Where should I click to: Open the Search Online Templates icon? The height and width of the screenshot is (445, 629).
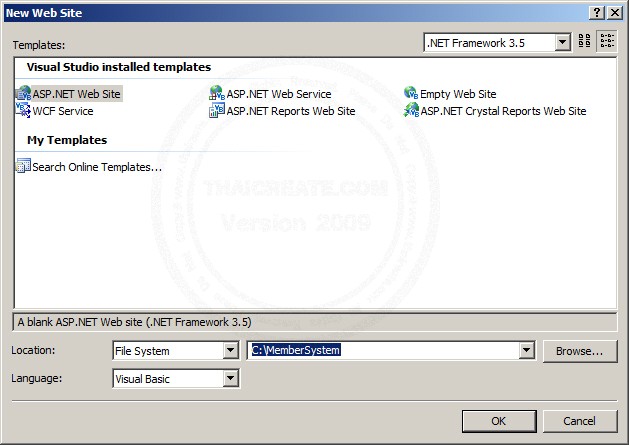[23, 166]
